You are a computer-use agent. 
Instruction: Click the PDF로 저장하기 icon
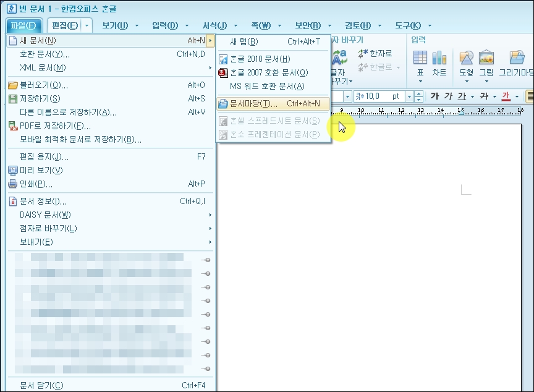pos(13,126)
